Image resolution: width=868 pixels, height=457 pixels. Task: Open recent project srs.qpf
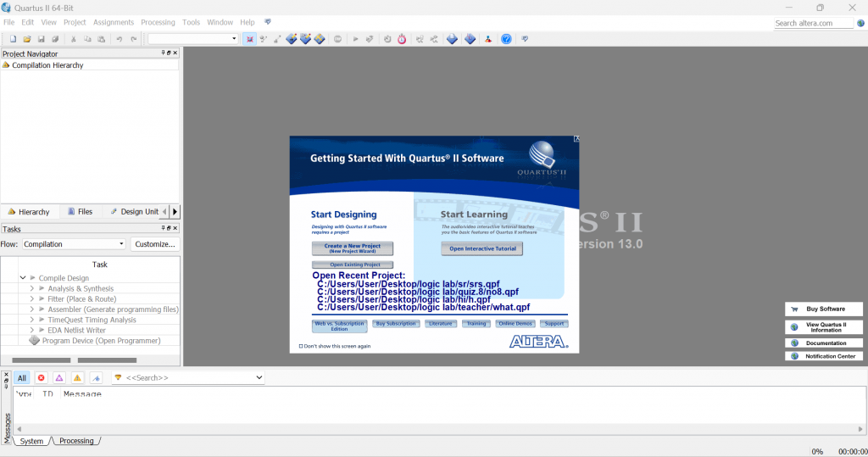click(409, 284)
